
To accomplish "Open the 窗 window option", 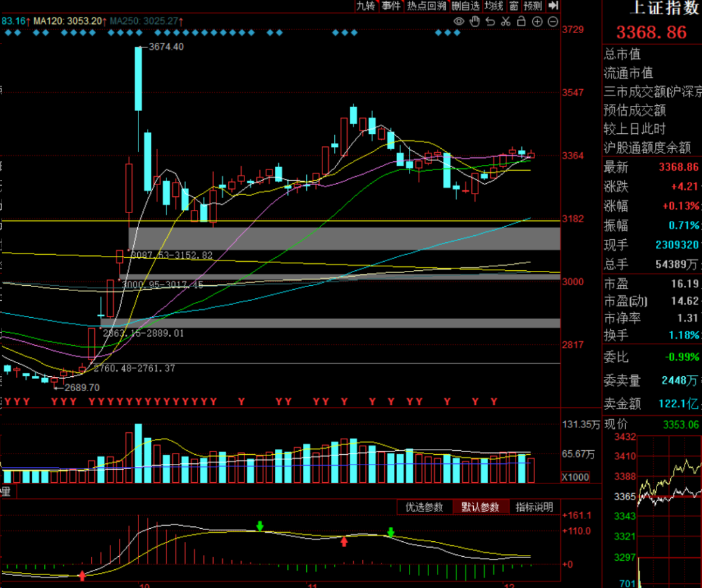I will point(513,6).
